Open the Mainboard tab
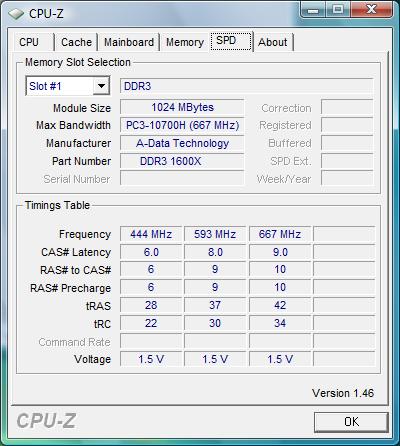 point(129,42)
